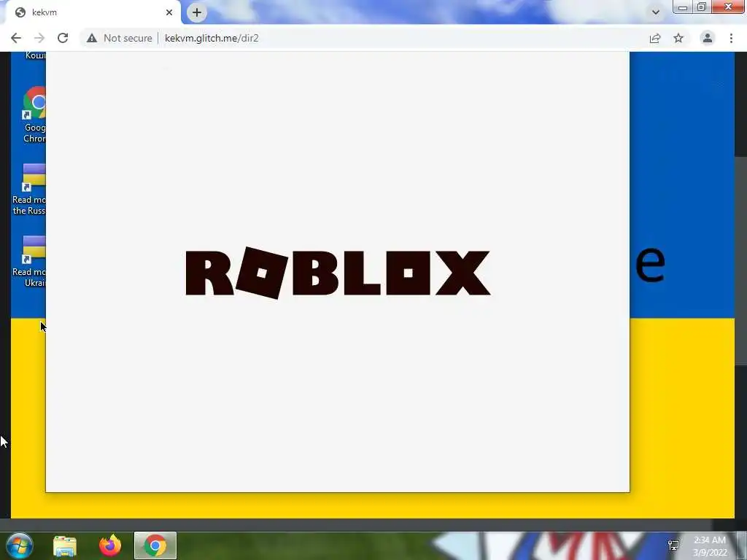Open the Chrome three-dot menu

[x=731, y=38]
